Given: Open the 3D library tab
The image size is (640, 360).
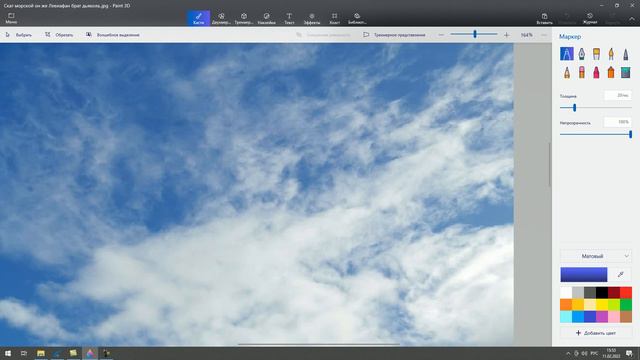Looking at the screenshot, I should click(x=357, y=18).
